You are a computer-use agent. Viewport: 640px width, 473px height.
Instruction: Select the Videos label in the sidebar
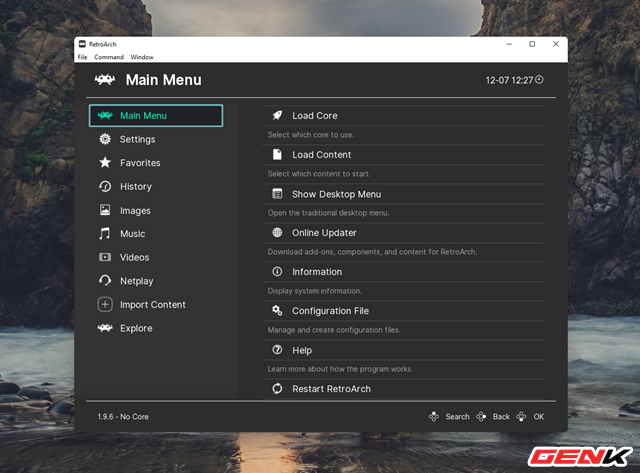click(134, 258)
